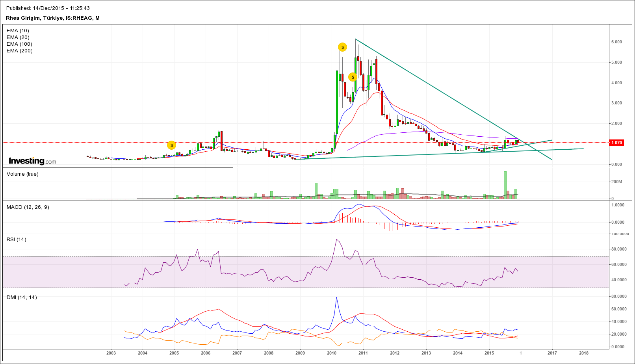Click the EMA (200) legend entry

(x=19, y=51)
